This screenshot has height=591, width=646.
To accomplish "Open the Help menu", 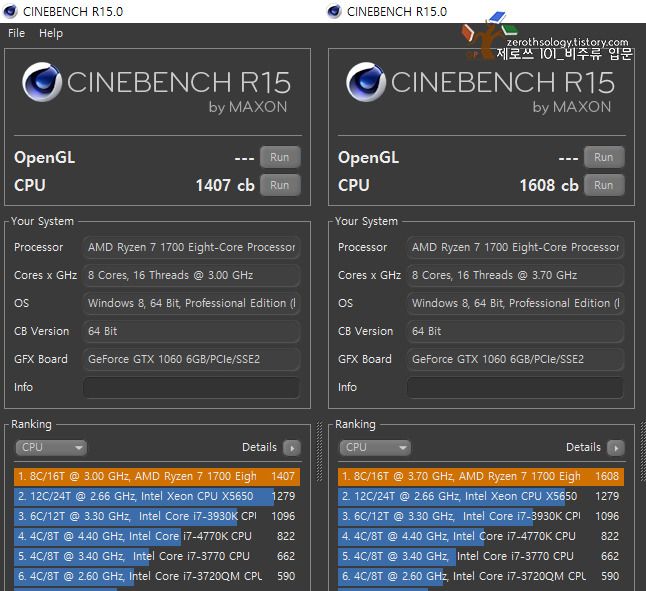I will (x=51, y=33).
